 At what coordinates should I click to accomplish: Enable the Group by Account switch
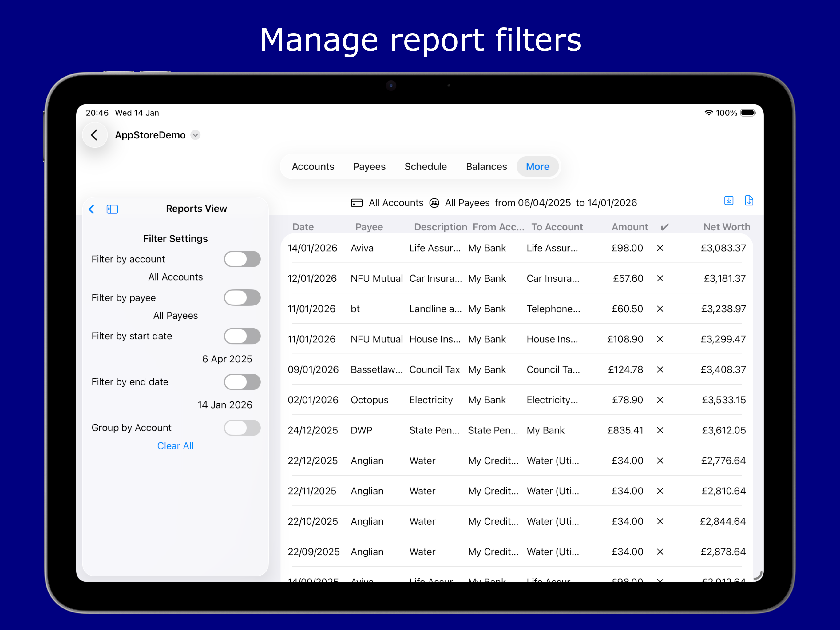click(x=242, y=428)
